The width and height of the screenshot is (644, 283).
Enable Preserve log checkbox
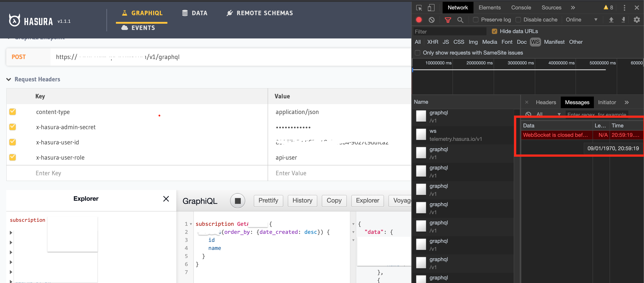coord(476,20)
